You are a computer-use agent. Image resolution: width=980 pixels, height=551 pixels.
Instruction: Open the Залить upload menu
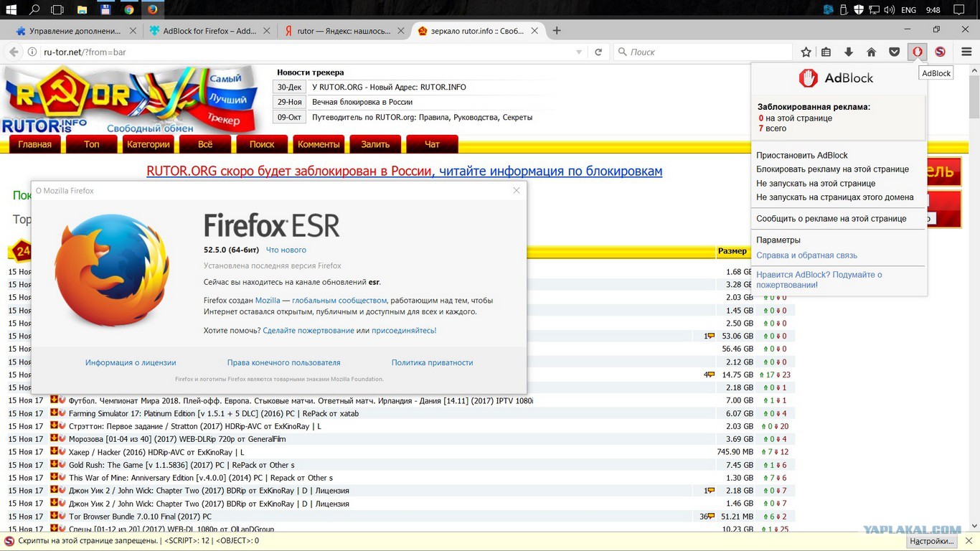(375, 144)
